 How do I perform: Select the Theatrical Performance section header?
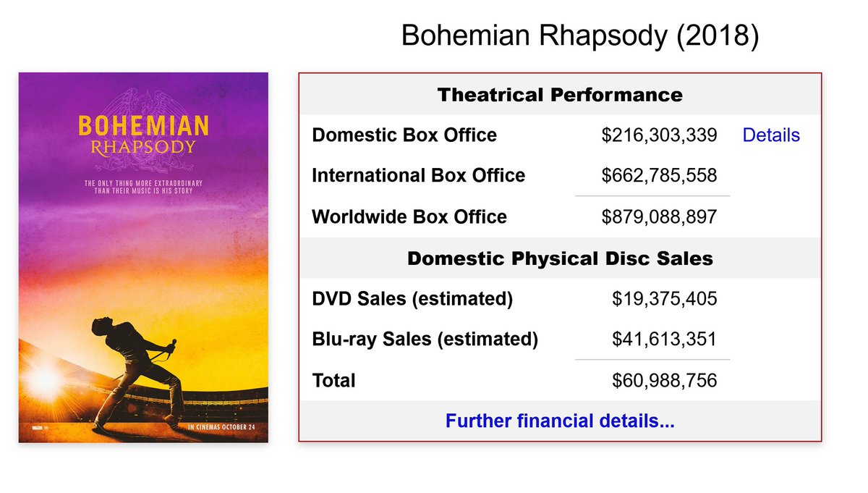(x=560, y=95)
